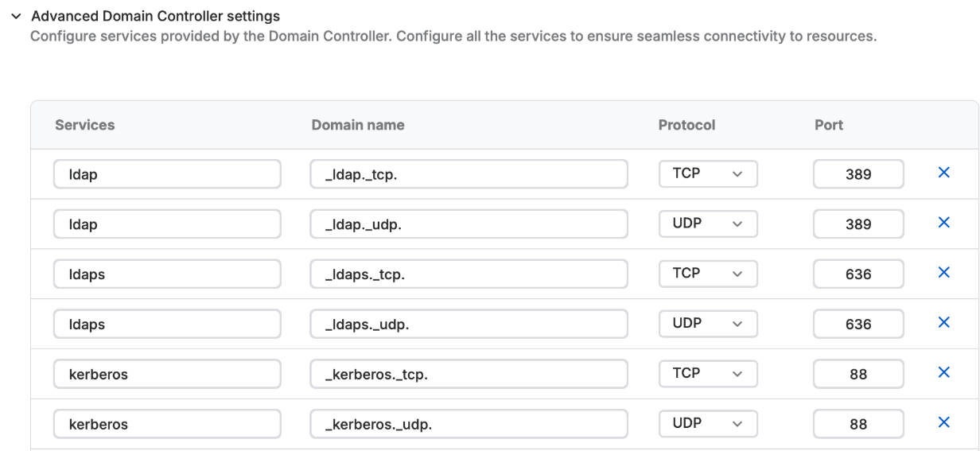Image resolution: width=980 pixels, height=451 pixels.
Task: Focus the _ldaps._udp. domain name field
Action: coord(469,324)
